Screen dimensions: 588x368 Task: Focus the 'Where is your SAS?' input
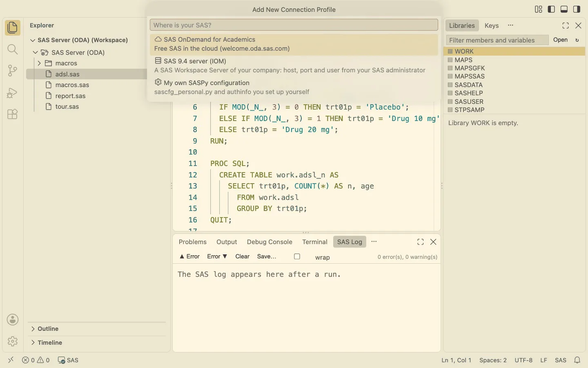click(294, 25)
